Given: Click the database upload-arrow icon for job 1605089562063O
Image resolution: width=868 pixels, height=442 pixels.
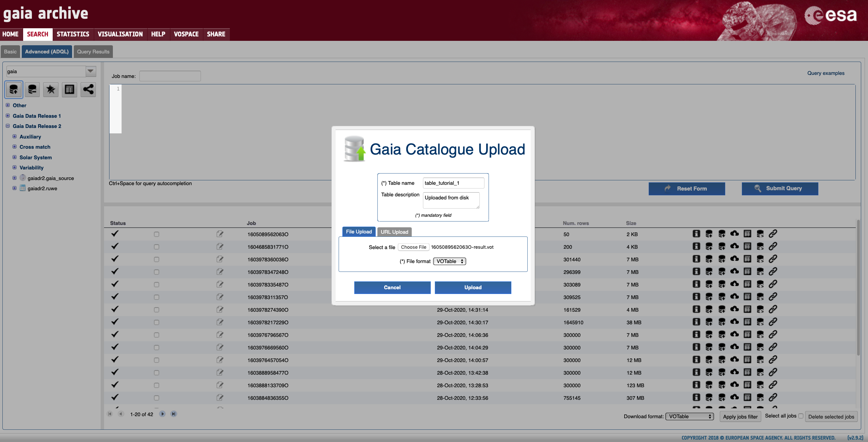Looking at the screenshot, I should 709,234.
